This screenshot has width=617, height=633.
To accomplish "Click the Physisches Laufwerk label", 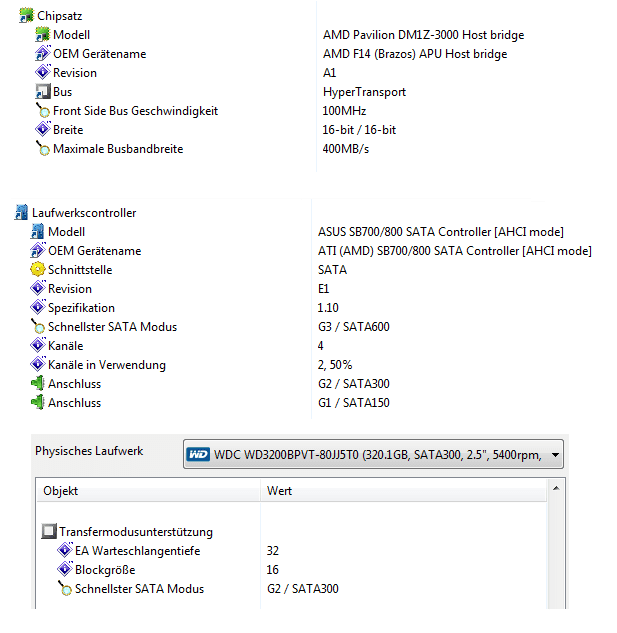I will [89, 451].
